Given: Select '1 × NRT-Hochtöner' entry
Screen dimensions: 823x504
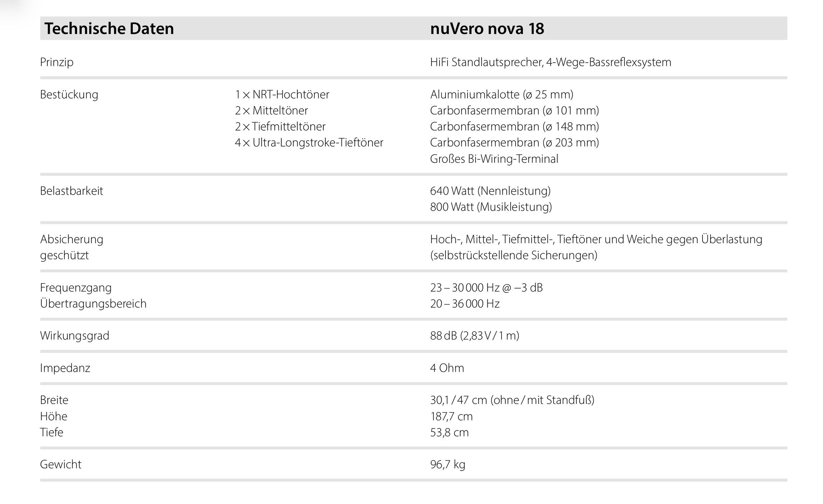Looking at the screenshot, I should [x=282, y=94].
